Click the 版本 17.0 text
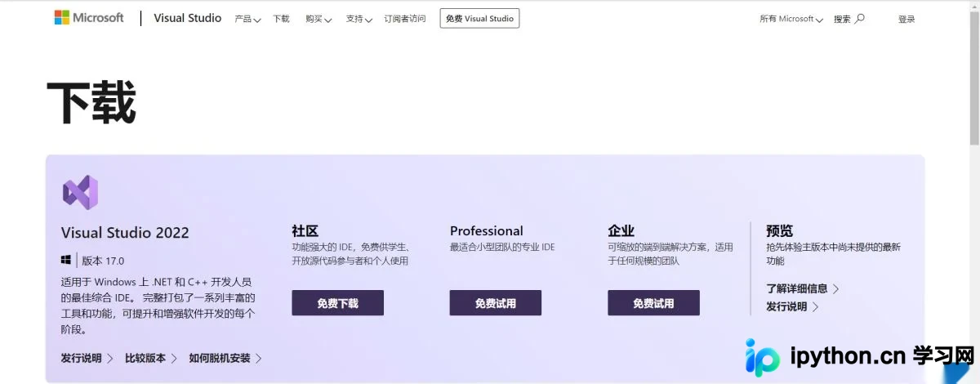Viewport: 980px width, 384px height. (x=103, y=261)
